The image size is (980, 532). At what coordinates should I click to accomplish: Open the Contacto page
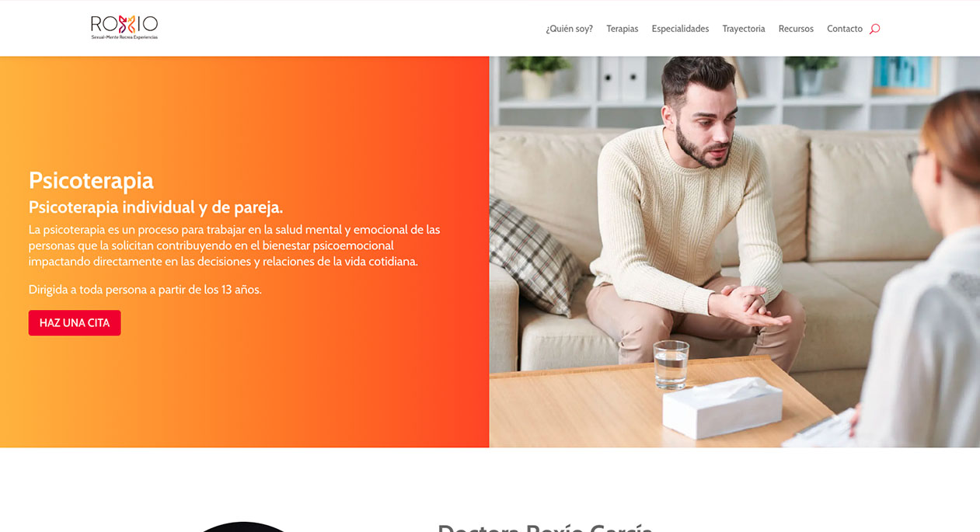click(x=844, y=29)
